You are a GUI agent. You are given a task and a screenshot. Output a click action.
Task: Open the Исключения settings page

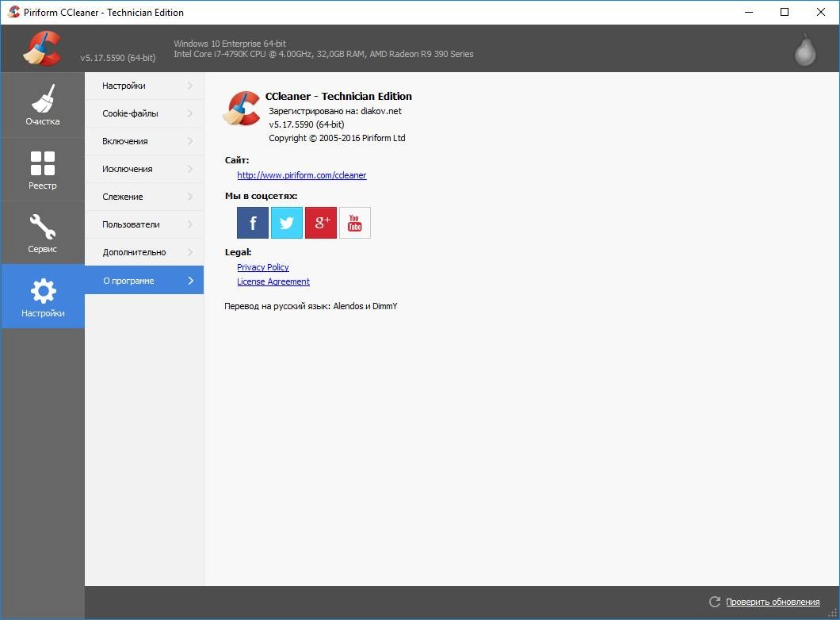click(x=144, y=169)
